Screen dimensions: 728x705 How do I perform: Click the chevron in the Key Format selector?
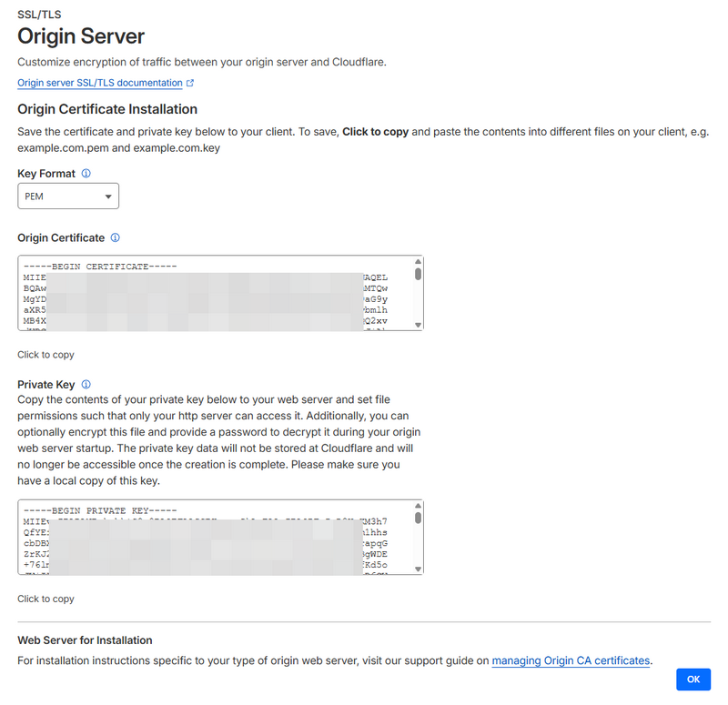click(x=109, y=196)
